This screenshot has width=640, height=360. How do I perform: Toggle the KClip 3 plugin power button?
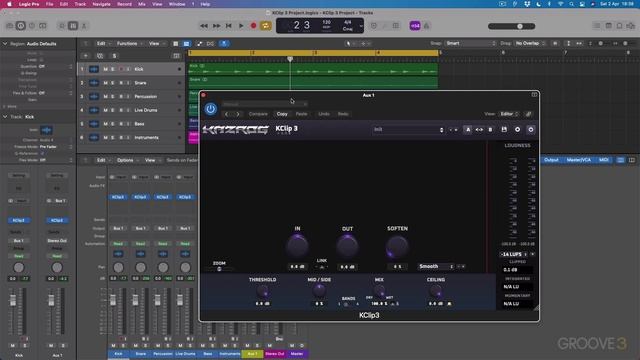[x=211, y=109]
